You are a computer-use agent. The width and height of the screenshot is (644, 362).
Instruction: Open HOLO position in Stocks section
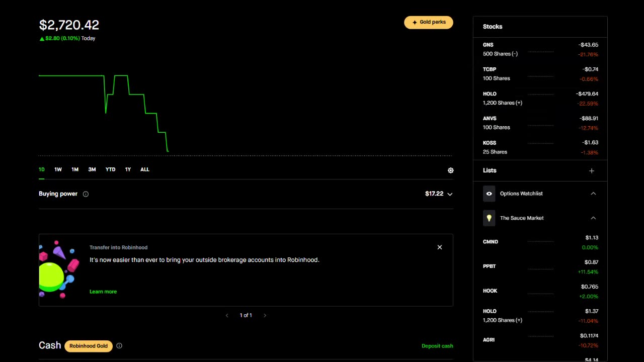point(540,99)
